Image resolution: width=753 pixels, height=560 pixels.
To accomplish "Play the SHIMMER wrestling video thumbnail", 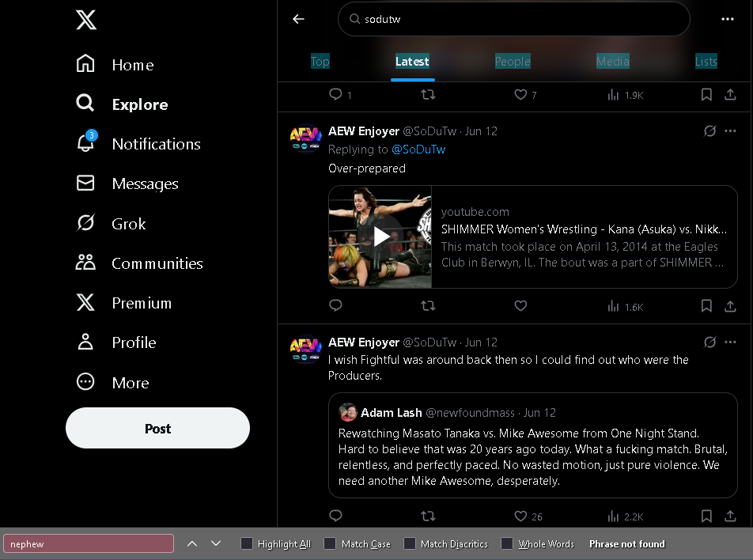I will (380, 236).
